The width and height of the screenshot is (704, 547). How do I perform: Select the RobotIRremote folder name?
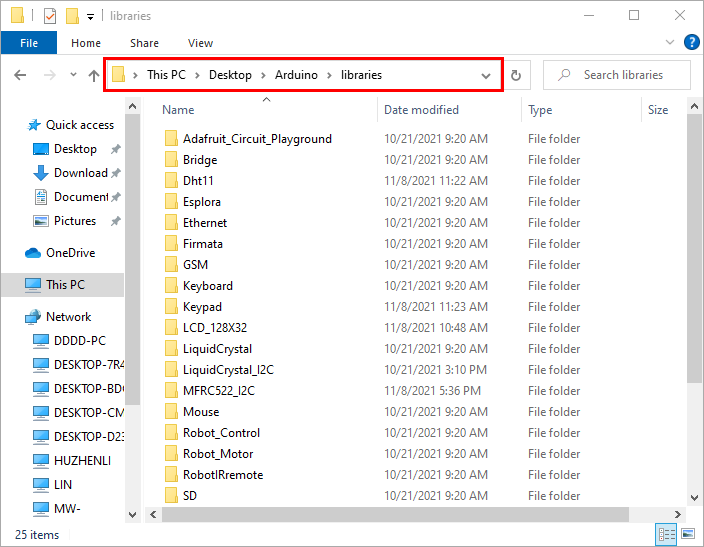click(223, 475)
